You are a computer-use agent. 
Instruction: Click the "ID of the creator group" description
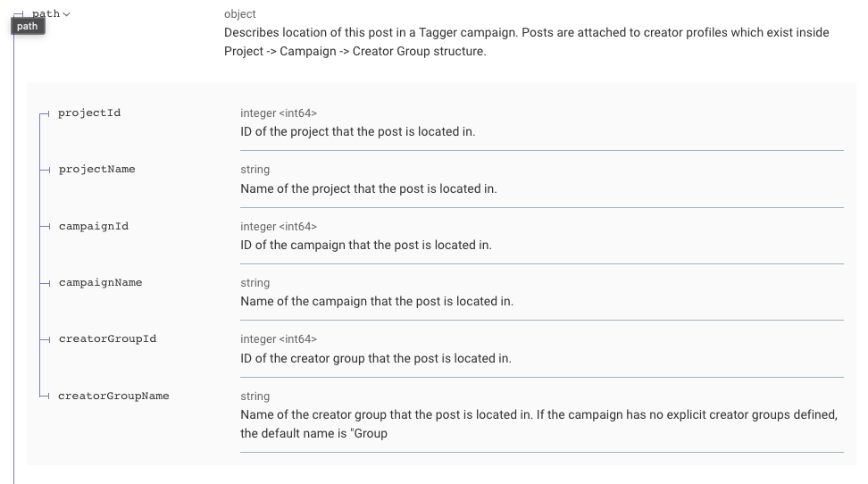375,359
